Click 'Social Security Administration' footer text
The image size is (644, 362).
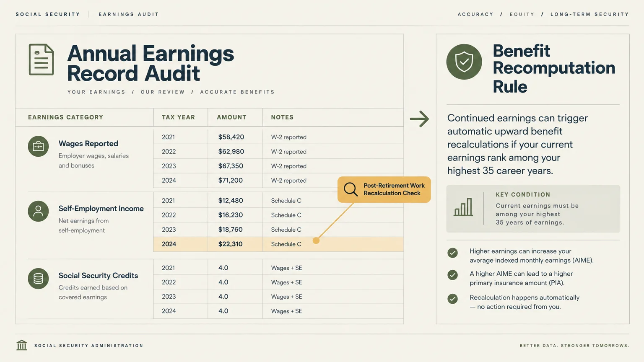tap(89, 346)
